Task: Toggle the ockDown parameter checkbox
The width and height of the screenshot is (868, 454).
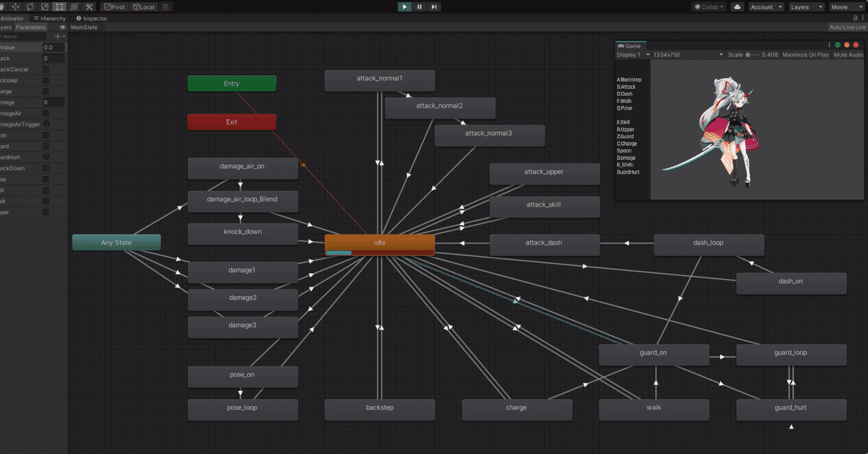Action: pos(45,168)
